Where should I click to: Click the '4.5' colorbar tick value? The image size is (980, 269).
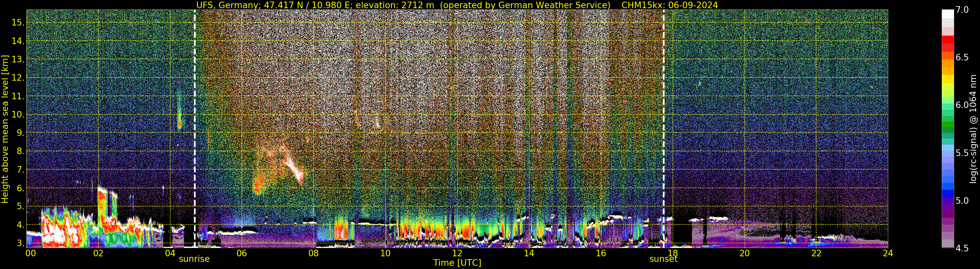962,248
